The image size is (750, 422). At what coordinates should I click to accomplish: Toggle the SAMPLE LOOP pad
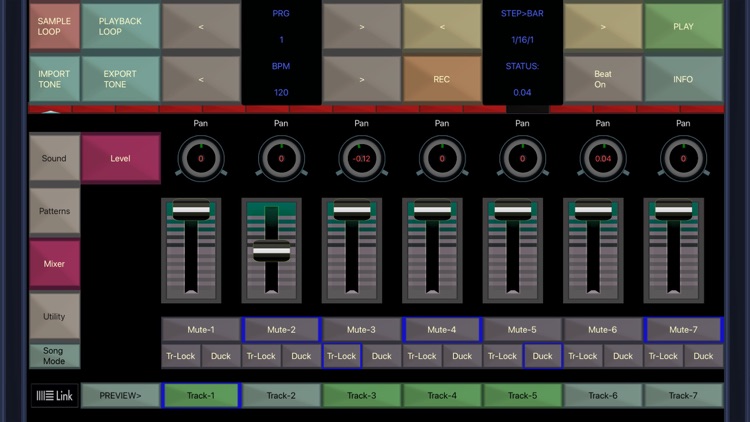[55, 26]
